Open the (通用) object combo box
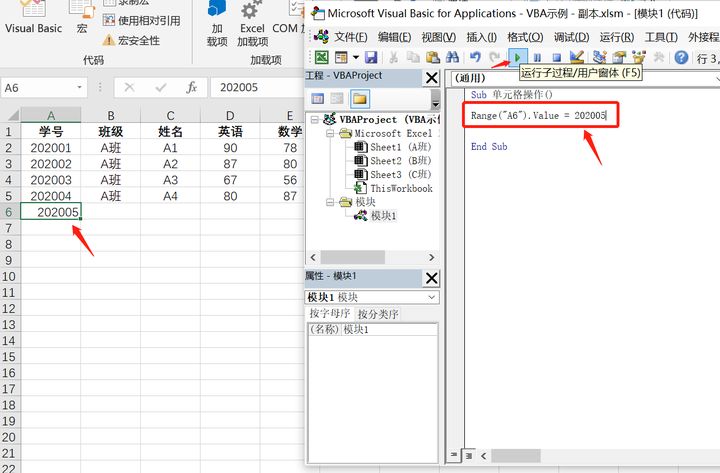This screenshot has width=720, height=473. point(584,78)
